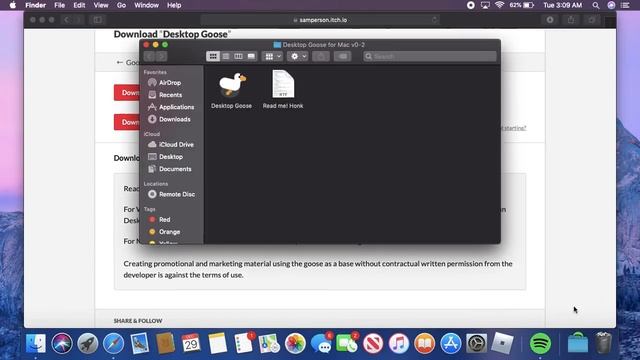Image resolution: width=640 pixels, height=360 pixels.
Task: Open Photos from the Dock
Action: (295, 343)
